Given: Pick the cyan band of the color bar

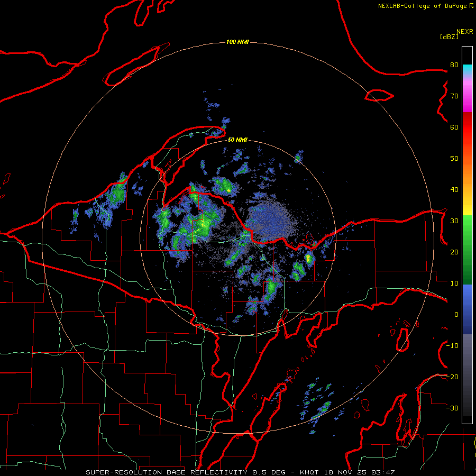Looking at the screenshot, I should (467, 69).
